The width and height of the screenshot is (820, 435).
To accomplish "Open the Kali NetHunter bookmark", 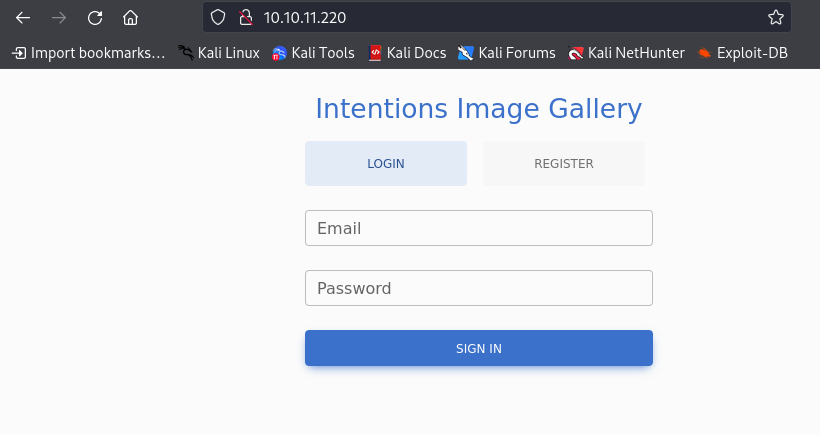I will coord(625,53).
